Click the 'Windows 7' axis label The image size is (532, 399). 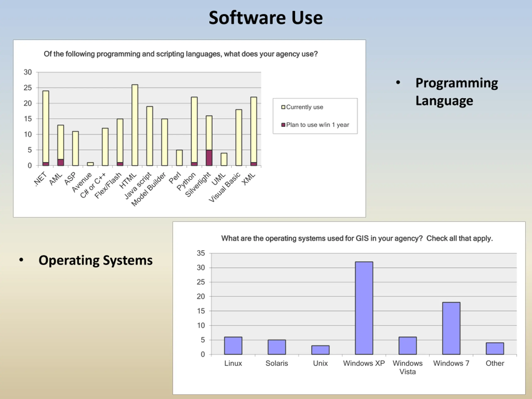pyautogui.click(x=451, y=363)
